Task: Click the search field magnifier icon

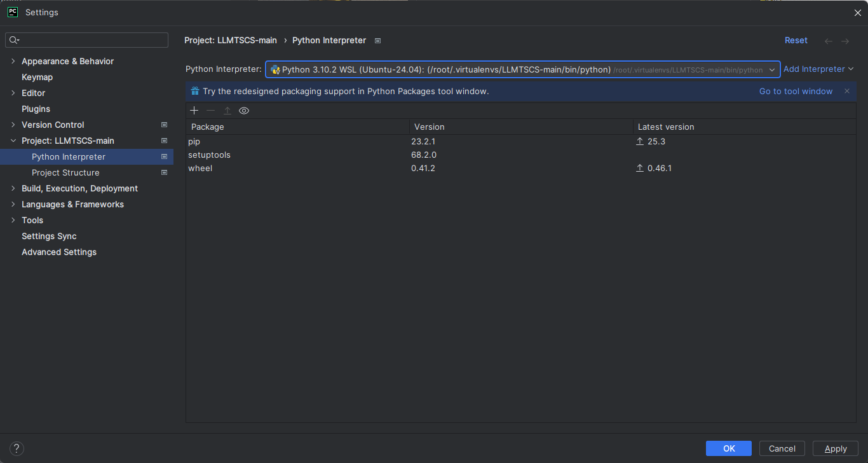Action: click(13, 40)
